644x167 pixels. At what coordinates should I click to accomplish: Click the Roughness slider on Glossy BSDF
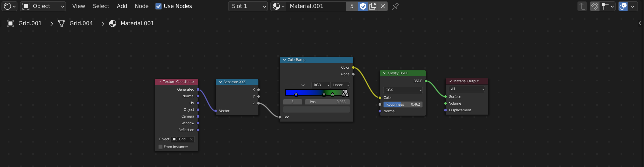pyautogui.click(x=403, y=104)
